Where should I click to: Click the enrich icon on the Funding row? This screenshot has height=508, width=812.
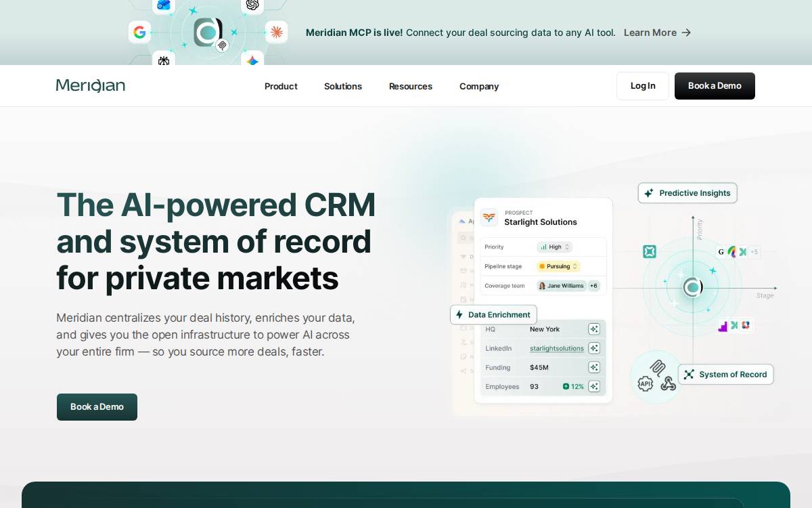594,367
